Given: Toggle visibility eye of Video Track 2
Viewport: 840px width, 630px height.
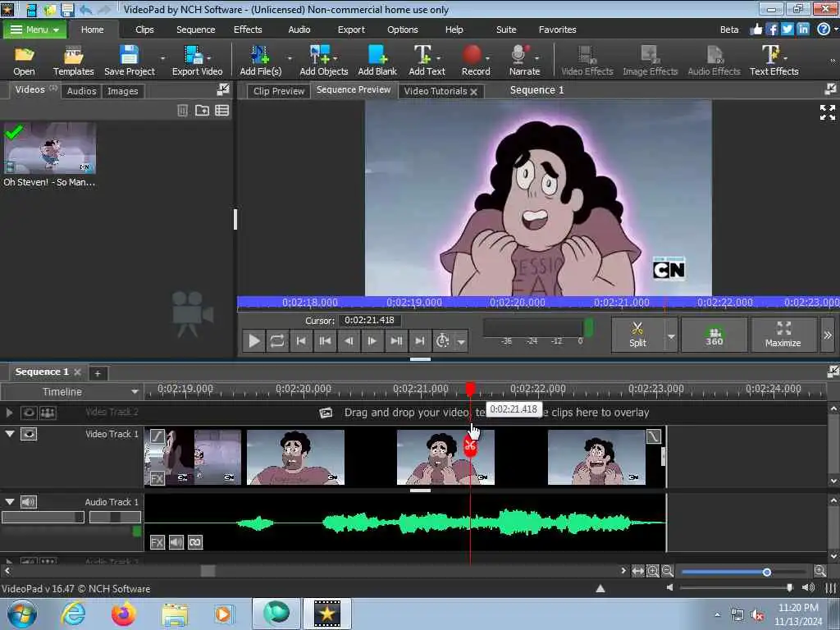Looking at the screenshot, I should (x=29, y=413).
